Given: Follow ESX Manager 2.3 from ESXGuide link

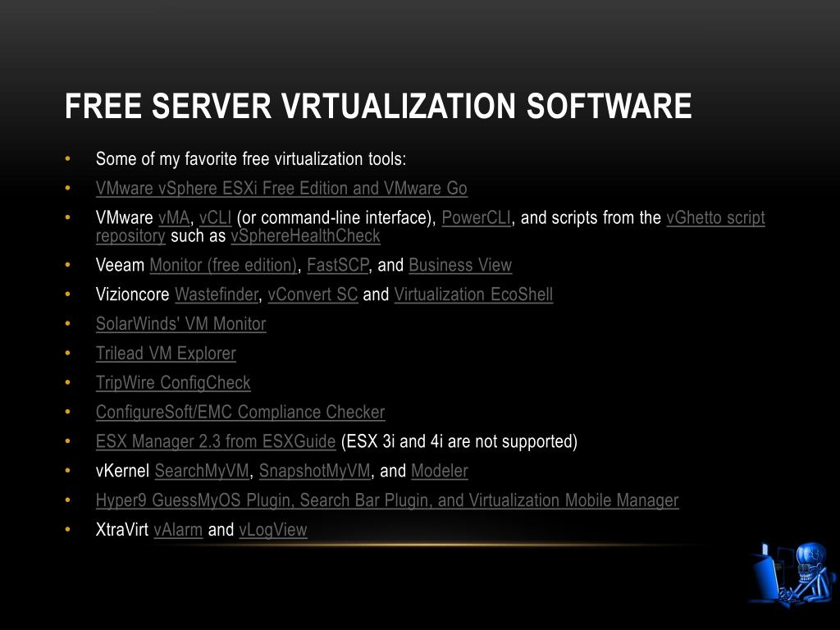Looking at the screenshot, I should pyautogui.click(x=216, y=442).
